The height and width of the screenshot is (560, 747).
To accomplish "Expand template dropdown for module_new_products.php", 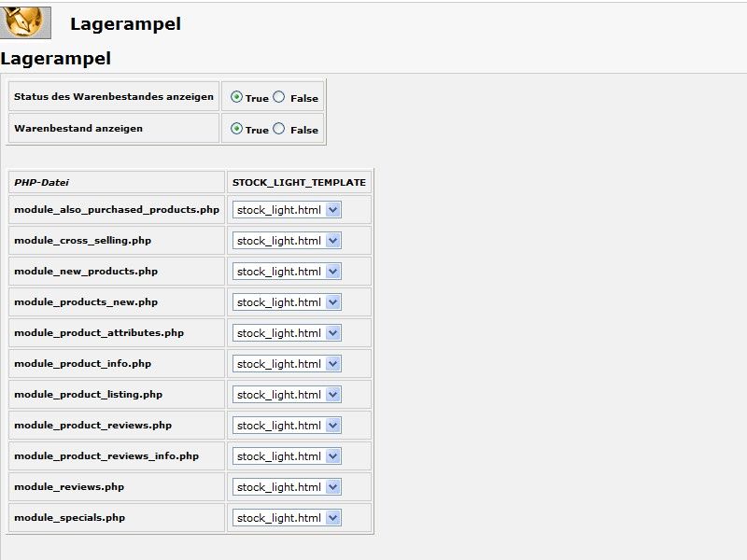I will point(287,272).
